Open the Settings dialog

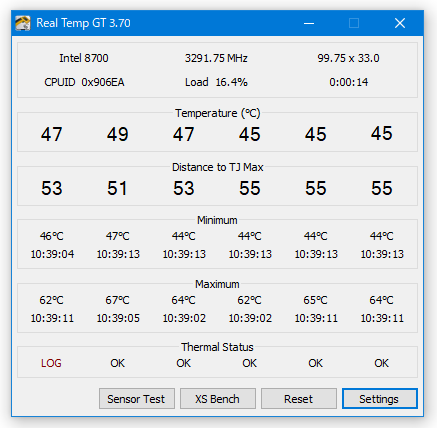click(380, 399)
